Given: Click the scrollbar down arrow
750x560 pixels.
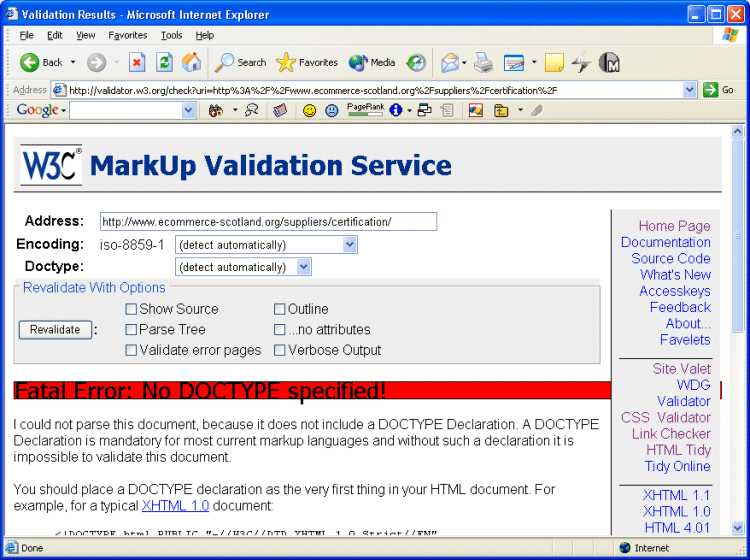Looking at the screenshot, I should pyautogui.click(x=737, y=527).
